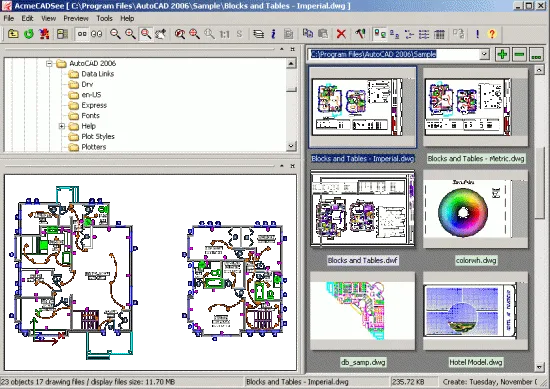Click the fit-width zoom icon
This screenshot has width=550, height=389.
pos(195,34)
